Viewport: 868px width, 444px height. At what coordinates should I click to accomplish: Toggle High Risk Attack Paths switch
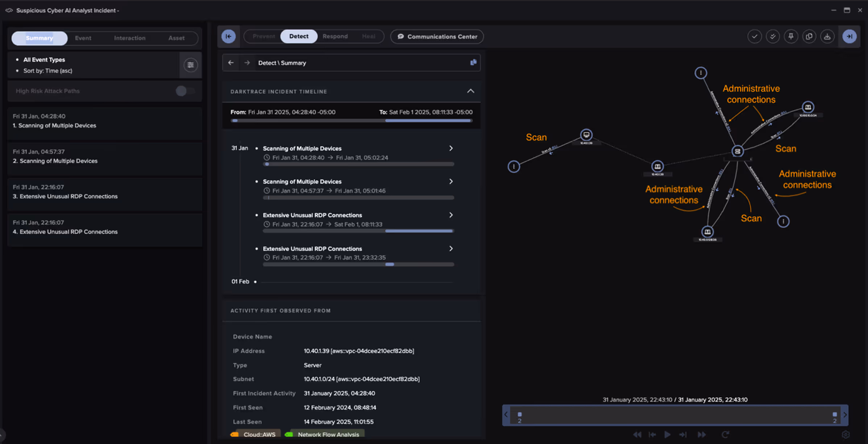[x=185, y=91]
